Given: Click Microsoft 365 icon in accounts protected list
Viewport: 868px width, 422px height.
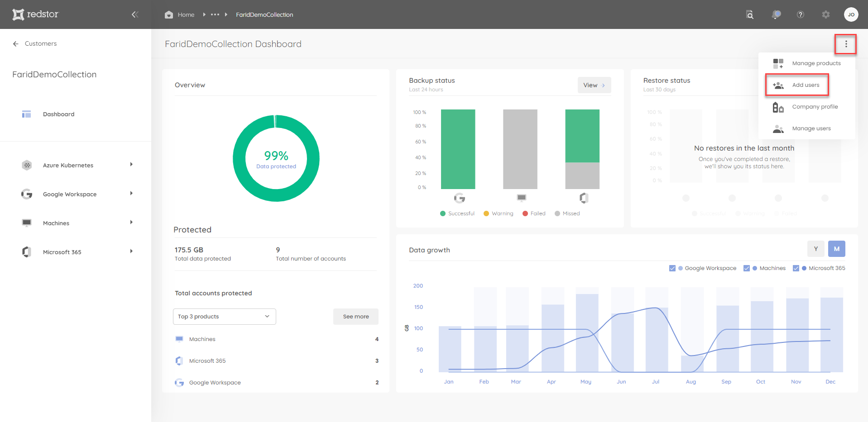Looking at the screenshot, I should point(179,360).
